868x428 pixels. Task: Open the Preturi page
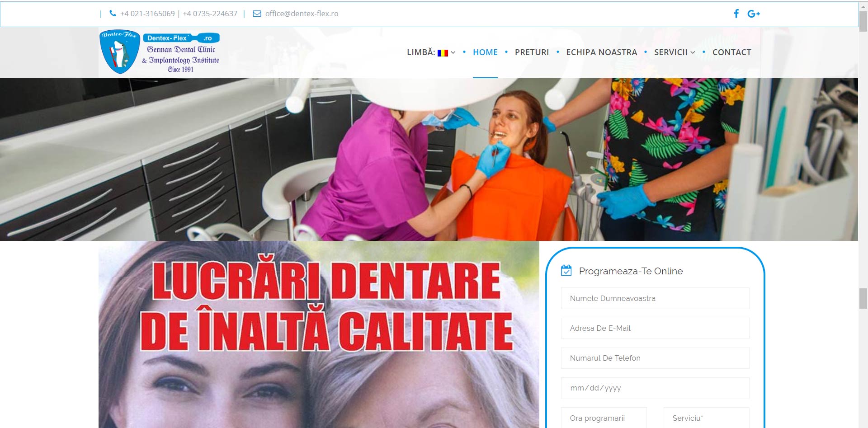tap(532, 52)
